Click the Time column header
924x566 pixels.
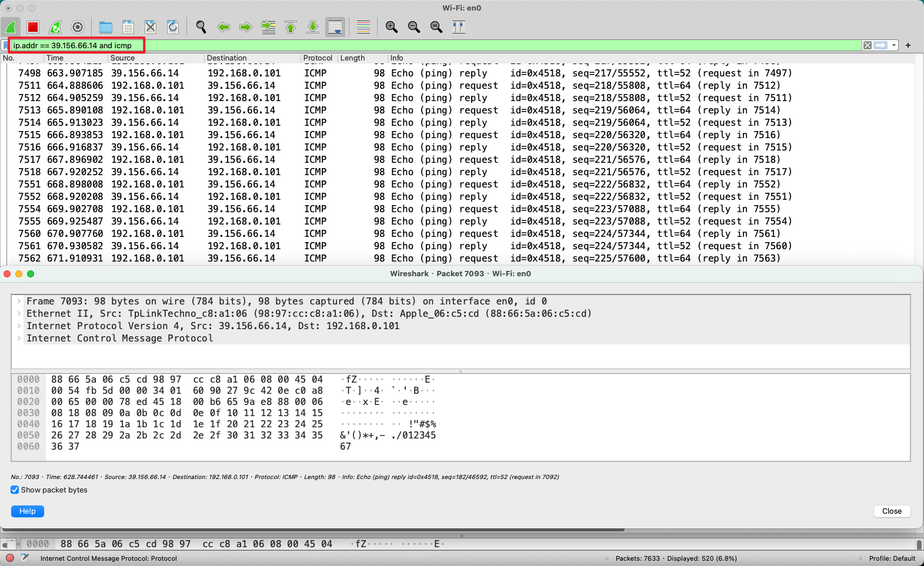55,58
